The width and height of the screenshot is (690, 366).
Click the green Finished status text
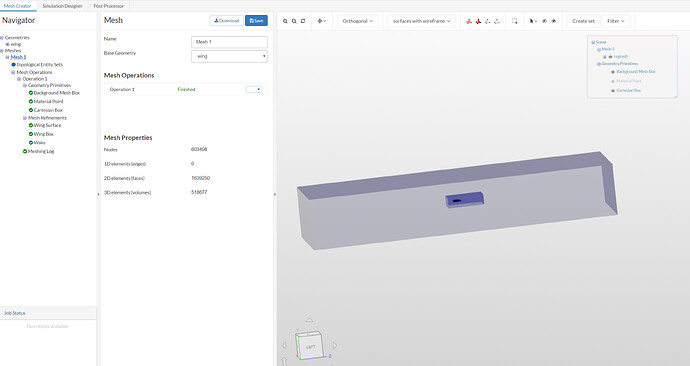pyautogui.click(x=187, y=89)
